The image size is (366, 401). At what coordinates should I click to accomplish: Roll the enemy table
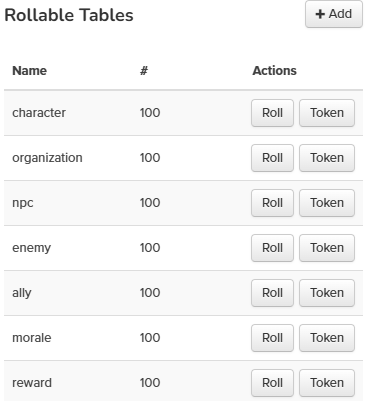pos(272,248)
